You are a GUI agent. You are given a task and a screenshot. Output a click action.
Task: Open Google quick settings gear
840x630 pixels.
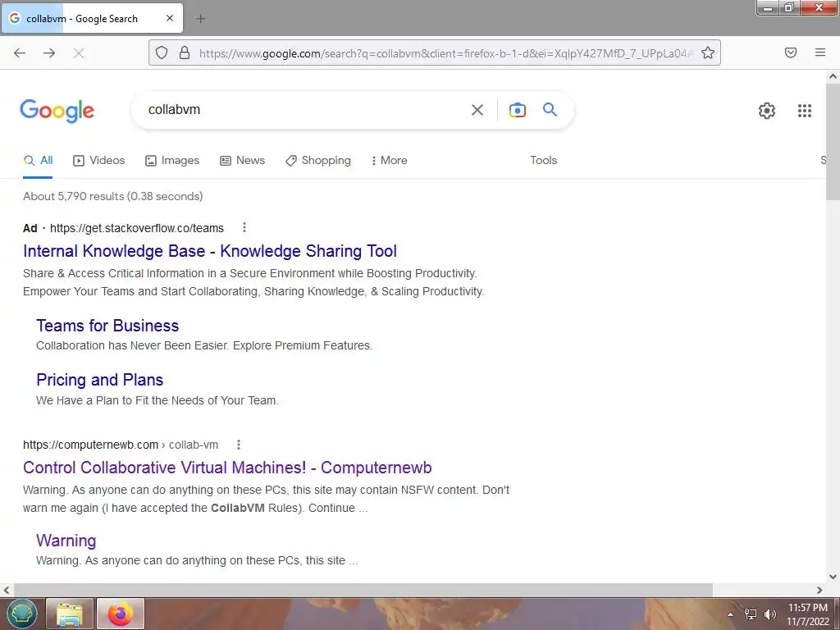[767, 111]
